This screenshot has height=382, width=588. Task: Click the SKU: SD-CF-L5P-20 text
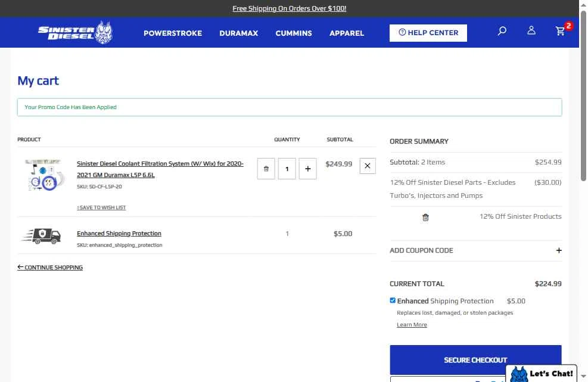tap(99, 187)
